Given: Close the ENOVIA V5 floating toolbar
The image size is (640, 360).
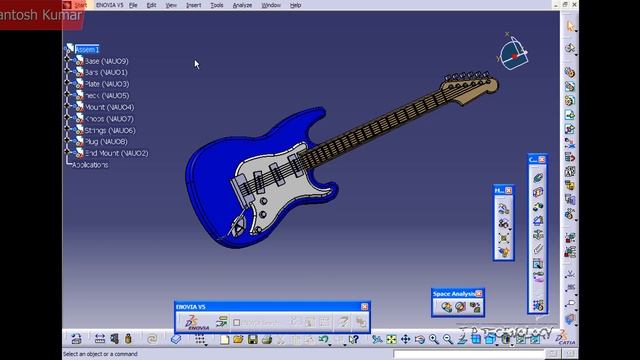Looking at the screenshot, I should point(364,307).
